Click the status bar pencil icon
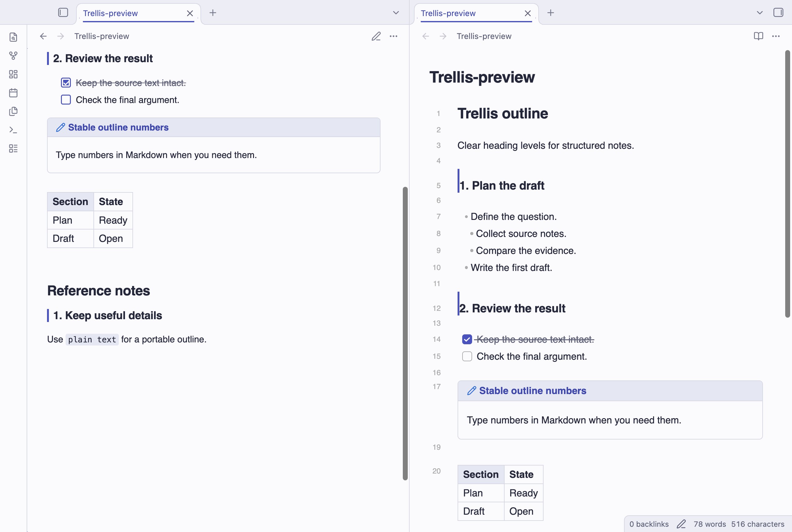 tap(681, 524)
